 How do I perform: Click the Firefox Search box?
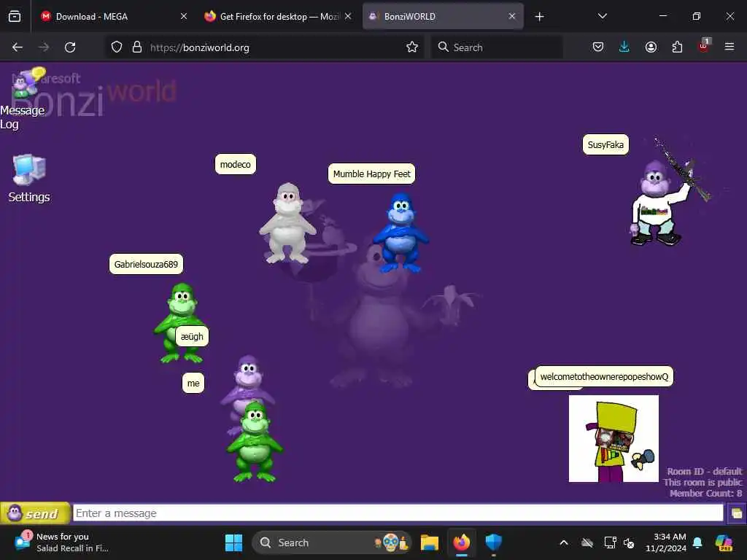coord(497,47)
